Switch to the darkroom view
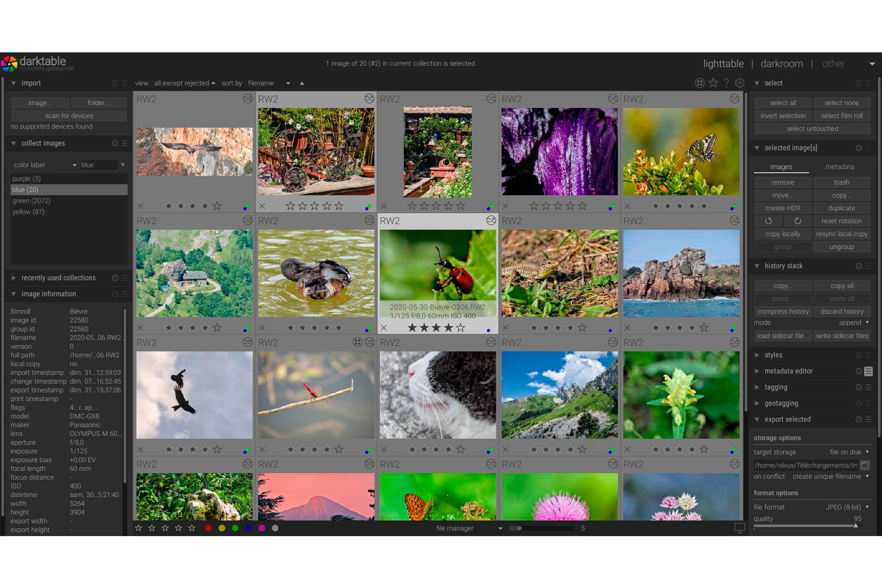This screenshot has width=882, height=588. [x=781, y=63]
